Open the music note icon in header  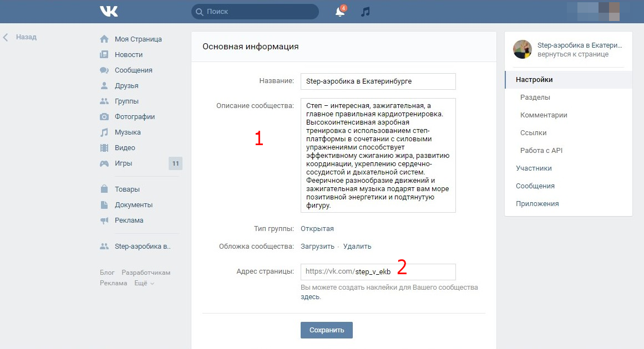(x=365, y=12)
